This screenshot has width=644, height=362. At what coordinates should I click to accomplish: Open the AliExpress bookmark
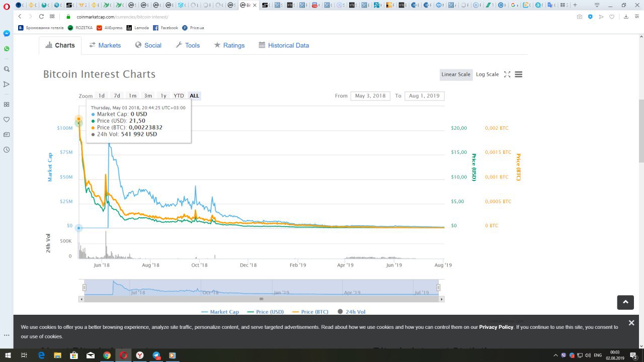pyautogui.click(x=109, y=28)
